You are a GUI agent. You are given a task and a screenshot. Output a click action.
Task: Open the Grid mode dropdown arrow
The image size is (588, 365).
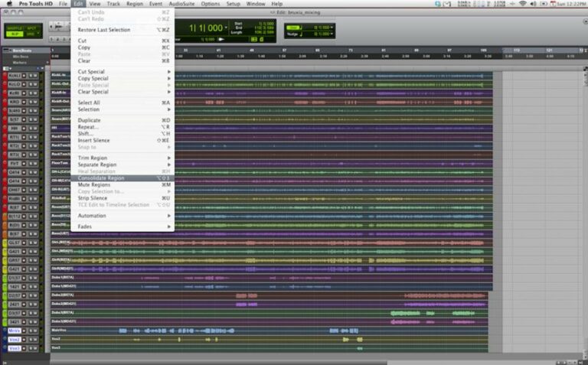click(38, 34)
